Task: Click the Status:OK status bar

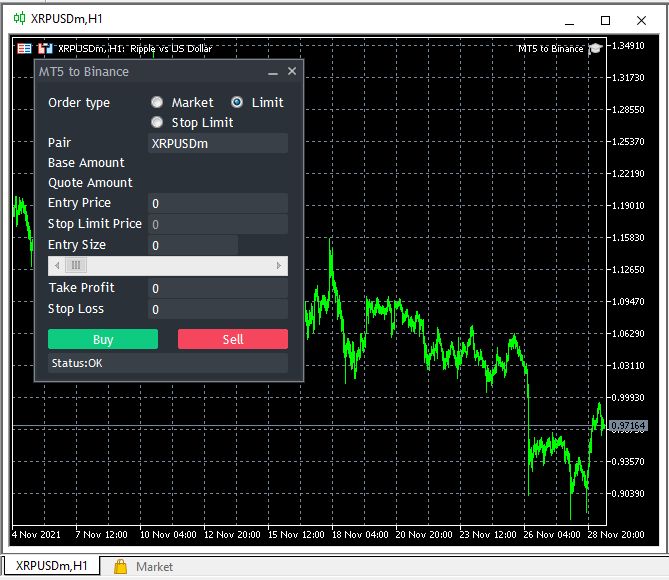Action: pos(168,363)
